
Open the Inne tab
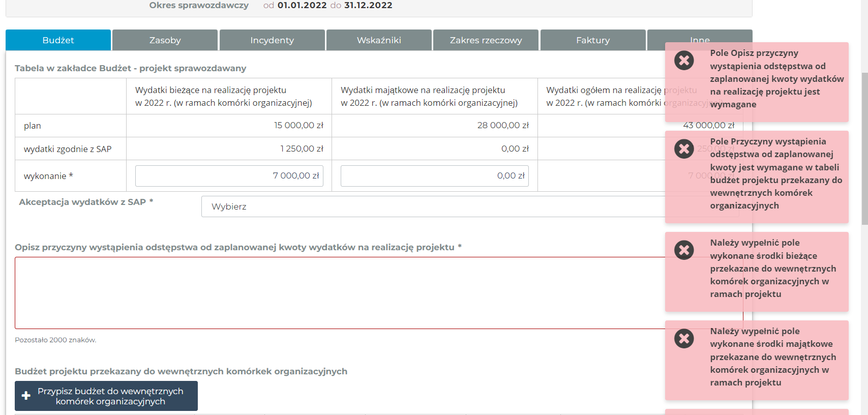pos(656,37)
